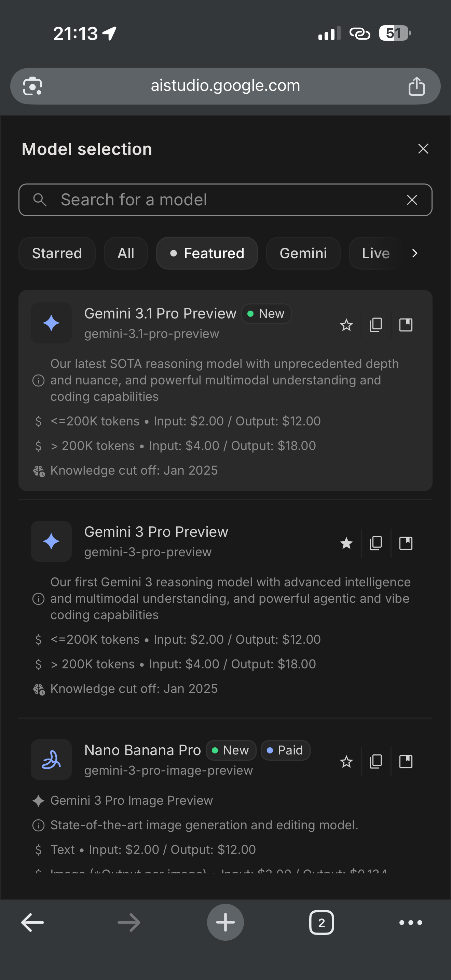Star the Nano Banana Pro model

click(x=346, y=762)
